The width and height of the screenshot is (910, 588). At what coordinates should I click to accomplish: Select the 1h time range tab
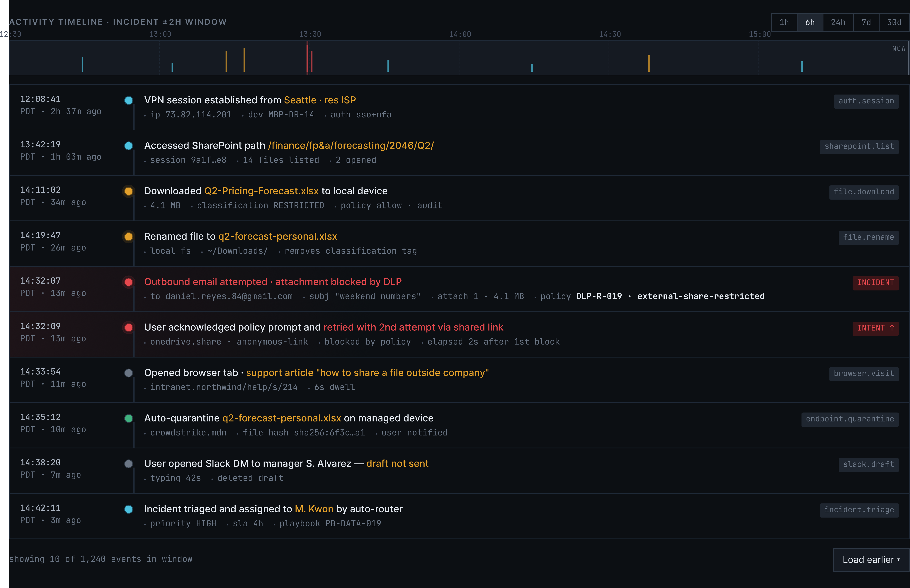[784, 23]
